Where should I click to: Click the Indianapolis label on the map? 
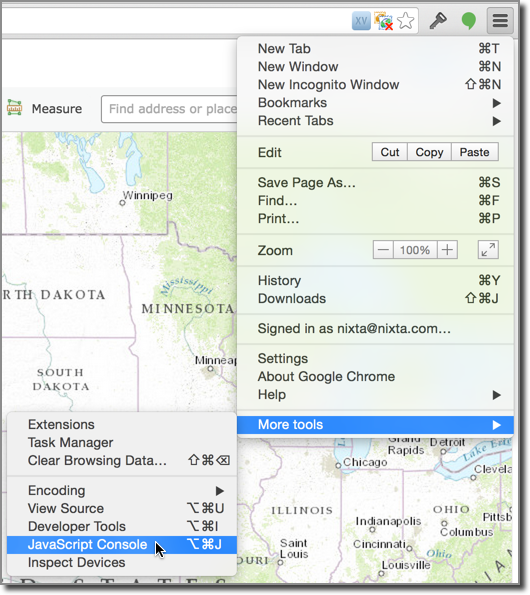click(388, 521)
